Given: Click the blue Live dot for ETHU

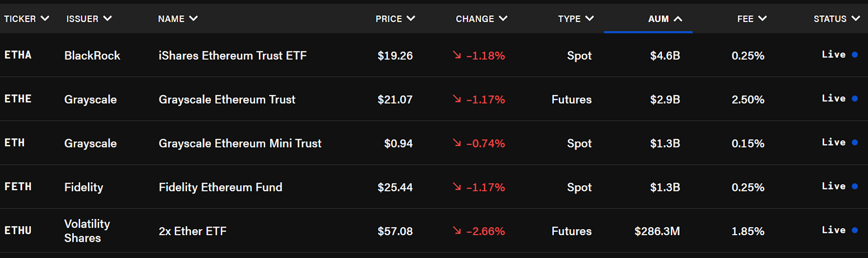Looking at the screenshot, I should tap(855, 230).
